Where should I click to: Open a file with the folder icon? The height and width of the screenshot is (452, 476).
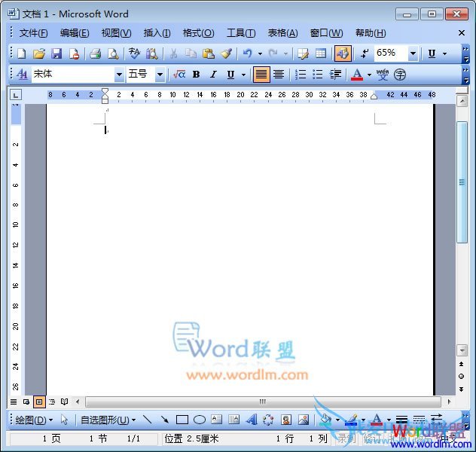click(39, 53)
